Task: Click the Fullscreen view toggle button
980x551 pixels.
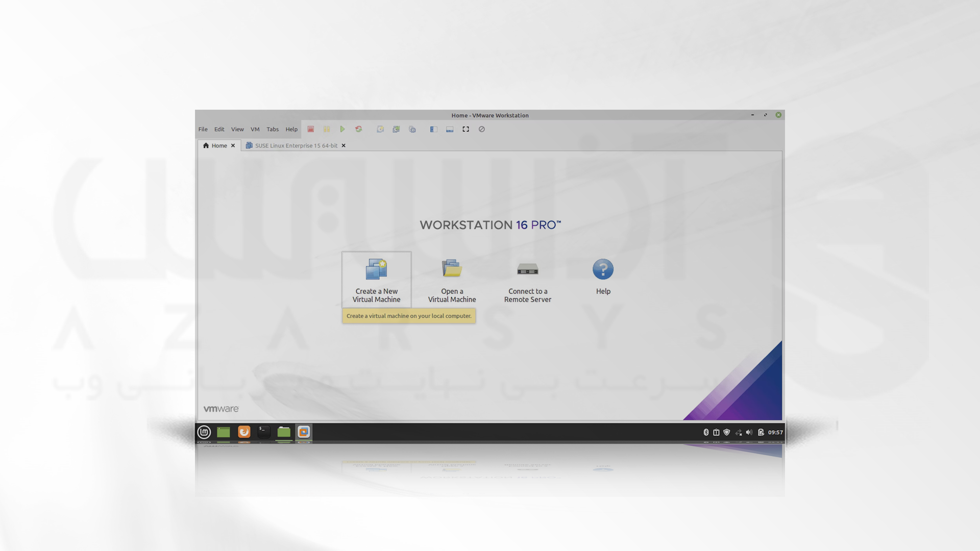Action: coord(466,129)
